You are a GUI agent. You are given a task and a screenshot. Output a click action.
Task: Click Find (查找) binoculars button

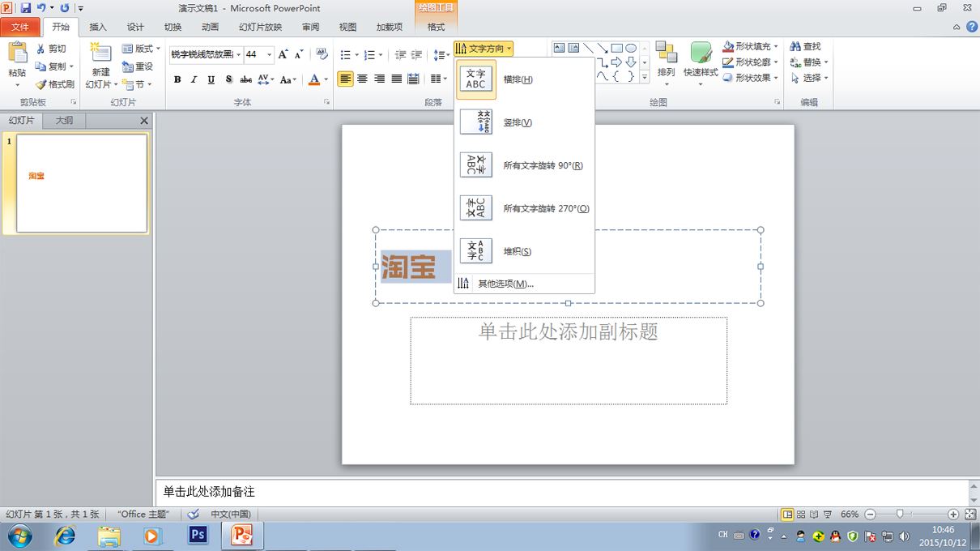click(805, 46)
